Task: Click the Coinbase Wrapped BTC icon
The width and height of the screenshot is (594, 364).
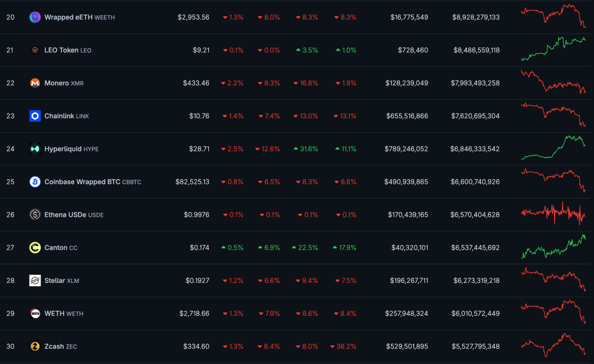Action: click(35, 182)
